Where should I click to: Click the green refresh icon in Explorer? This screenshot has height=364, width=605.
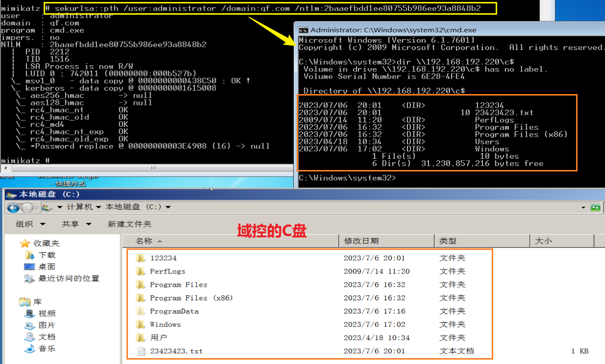[x=596, y=208]
